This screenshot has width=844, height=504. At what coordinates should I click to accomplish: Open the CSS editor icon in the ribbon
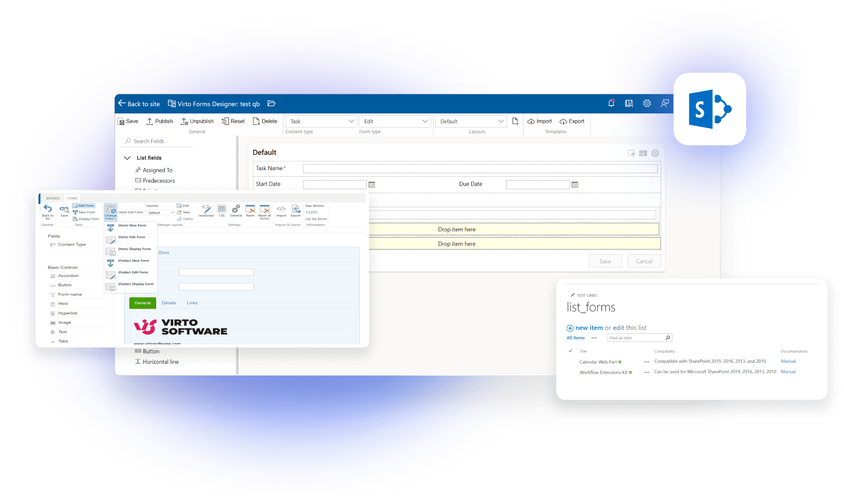tap(222, 209)
